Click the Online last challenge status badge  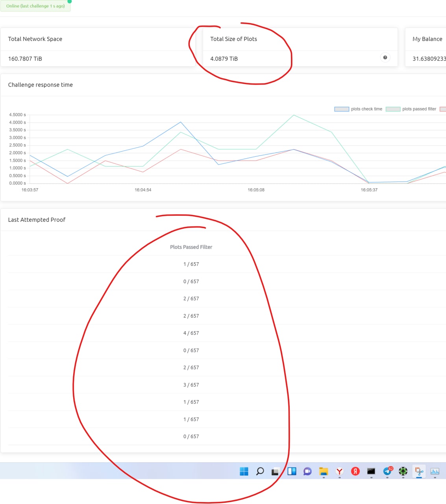click(35, 6)
